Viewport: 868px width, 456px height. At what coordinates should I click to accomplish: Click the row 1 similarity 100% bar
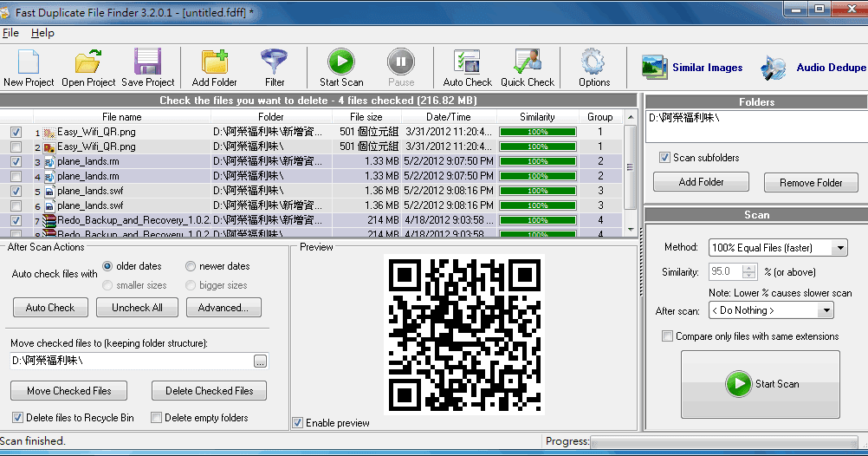(537, 133)
